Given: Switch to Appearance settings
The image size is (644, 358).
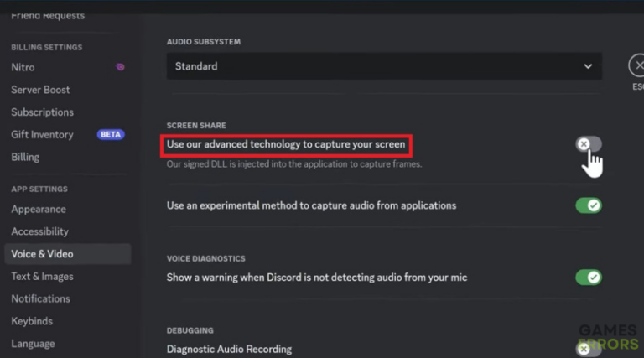Looking at the screenshot, I should [x=39, y=210].
